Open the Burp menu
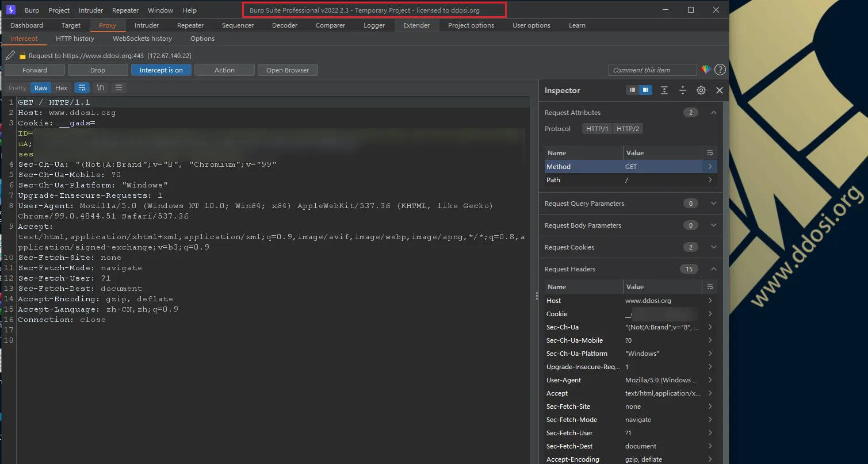Screen dimensions: 868x464 pos(32,10)
